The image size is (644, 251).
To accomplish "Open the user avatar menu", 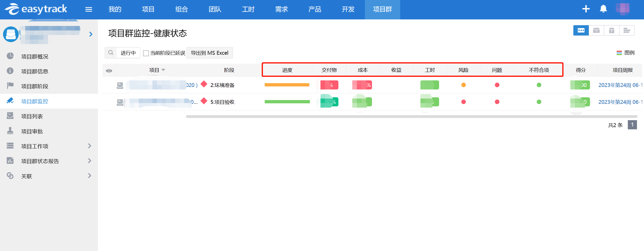I will (622, 9).
